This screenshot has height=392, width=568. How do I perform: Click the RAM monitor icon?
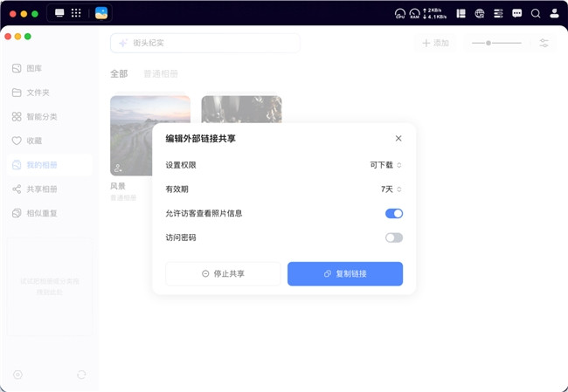tap(415, 14)
